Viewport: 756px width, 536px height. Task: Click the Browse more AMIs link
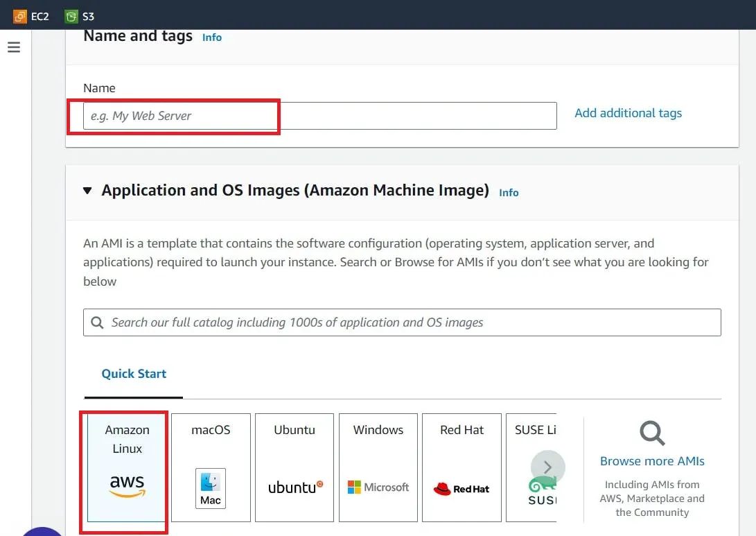(x=652, y=460)
